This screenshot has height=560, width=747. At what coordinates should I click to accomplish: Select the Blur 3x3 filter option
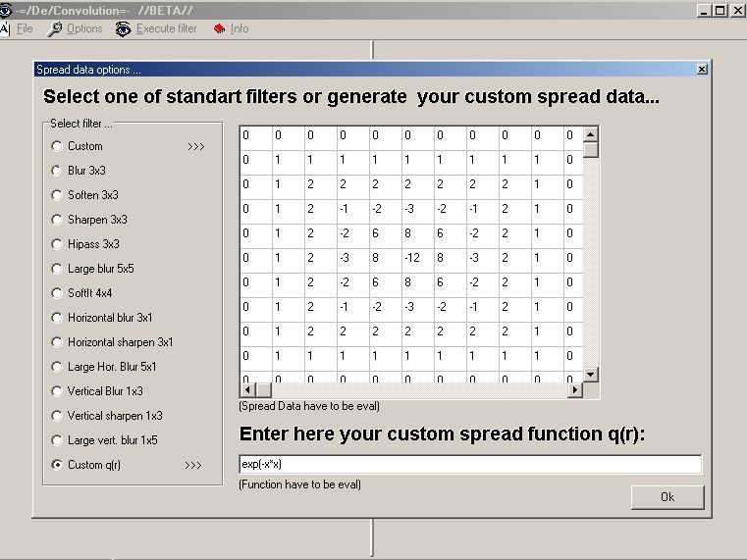point(56,171)
